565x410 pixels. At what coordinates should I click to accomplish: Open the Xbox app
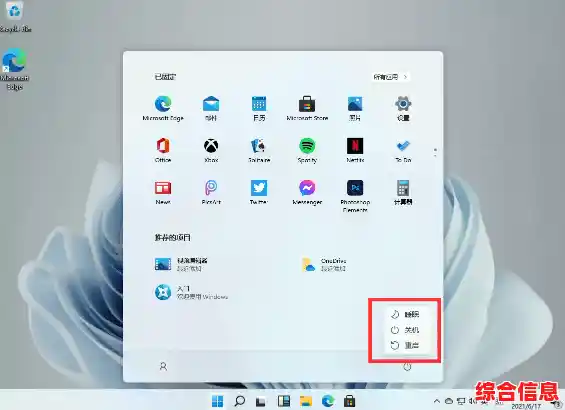tap(211, 150)
